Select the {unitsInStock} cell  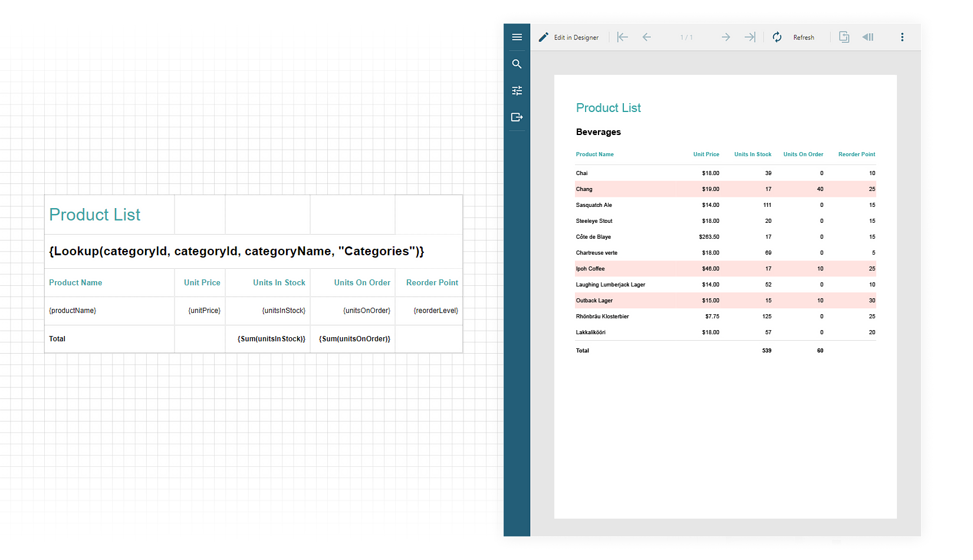tap(268, 311)
